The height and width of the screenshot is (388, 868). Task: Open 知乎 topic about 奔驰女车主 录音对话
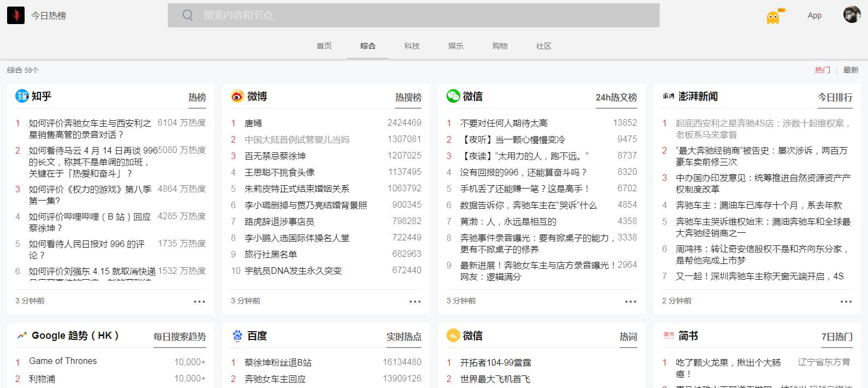[91, 129]
